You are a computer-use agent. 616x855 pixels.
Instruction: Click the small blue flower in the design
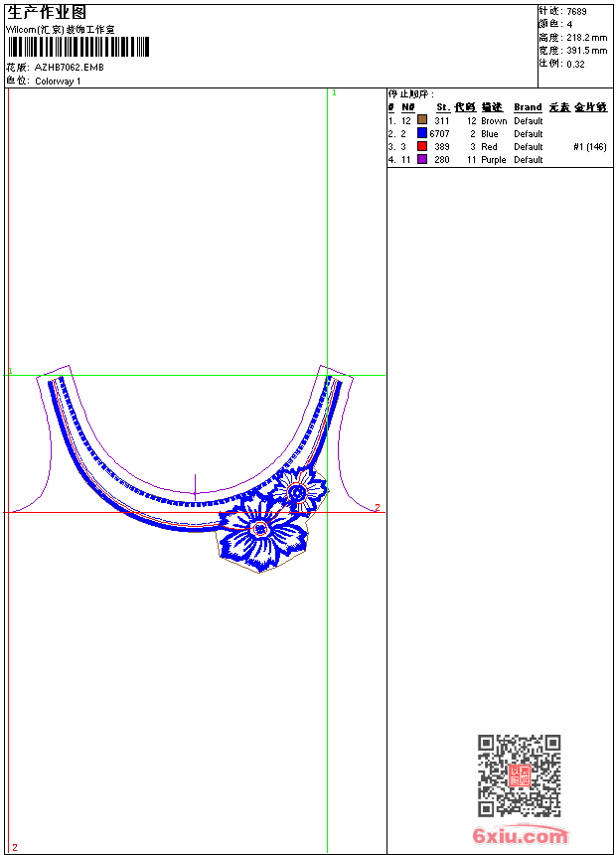(299, 490)
